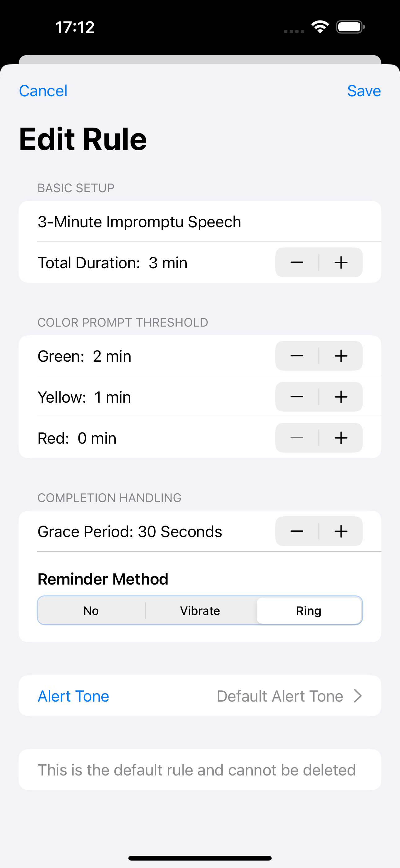Increase Red threshold with plus control
Screen dimensions: 400x868
341,438
